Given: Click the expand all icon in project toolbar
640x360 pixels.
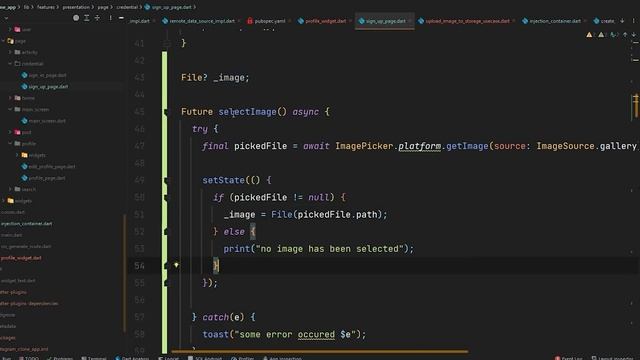Looking at the screenshot, I should (x=87, y=18).
